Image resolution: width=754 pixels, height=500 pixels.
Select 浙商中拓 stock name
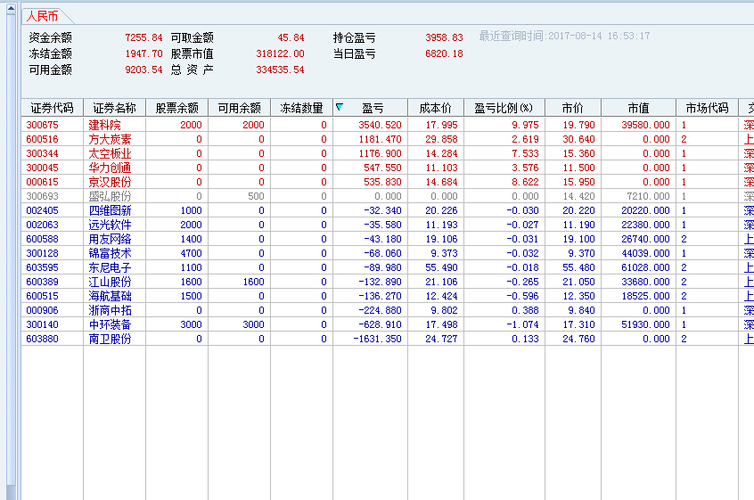(110, 311)
